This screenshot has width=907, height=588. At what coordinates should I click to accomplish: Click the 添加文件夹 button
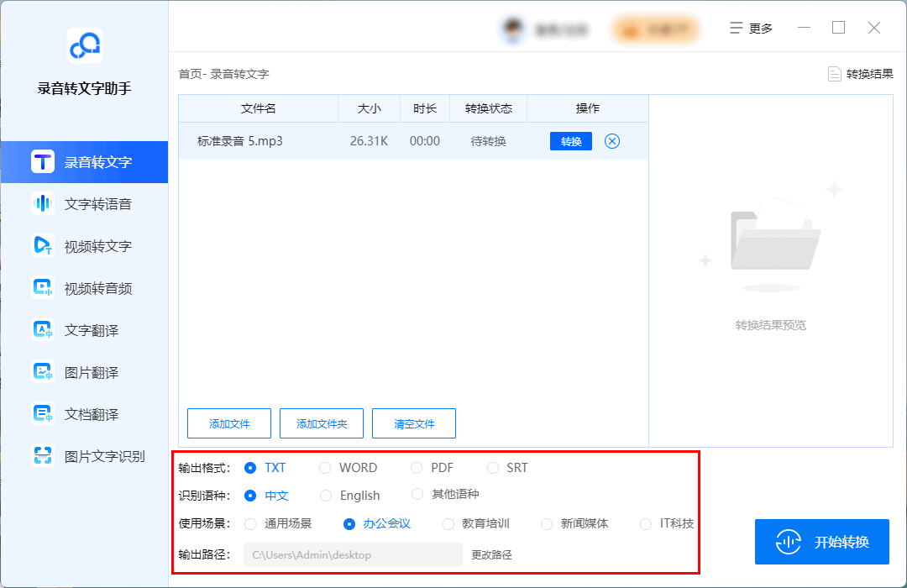(x=322, y=423)
